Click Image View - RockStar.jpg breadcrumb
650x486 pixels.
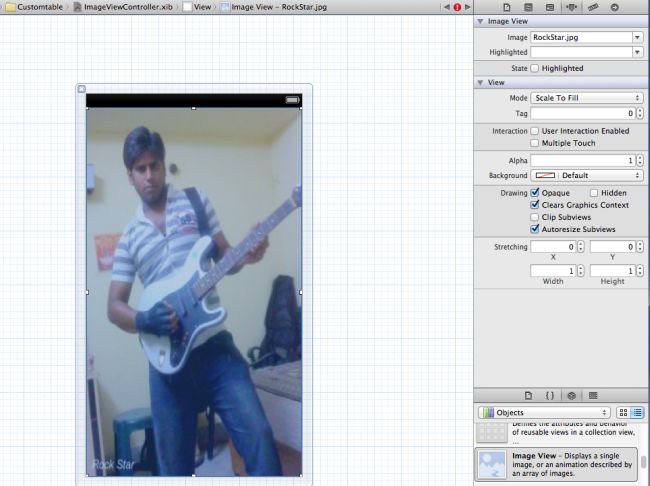pyautogui.click(x=274, y=7)
